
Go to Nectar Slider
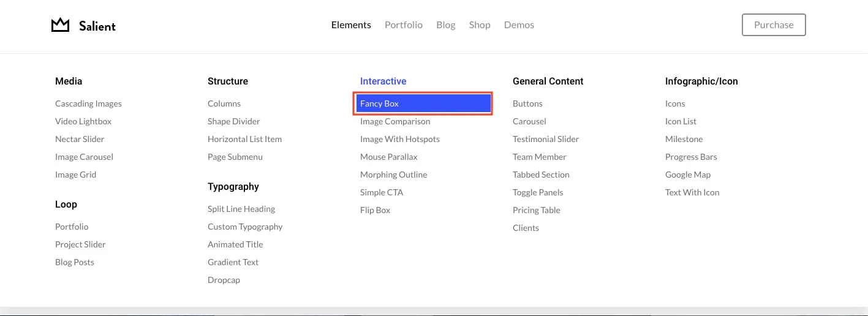coord(80,139)
